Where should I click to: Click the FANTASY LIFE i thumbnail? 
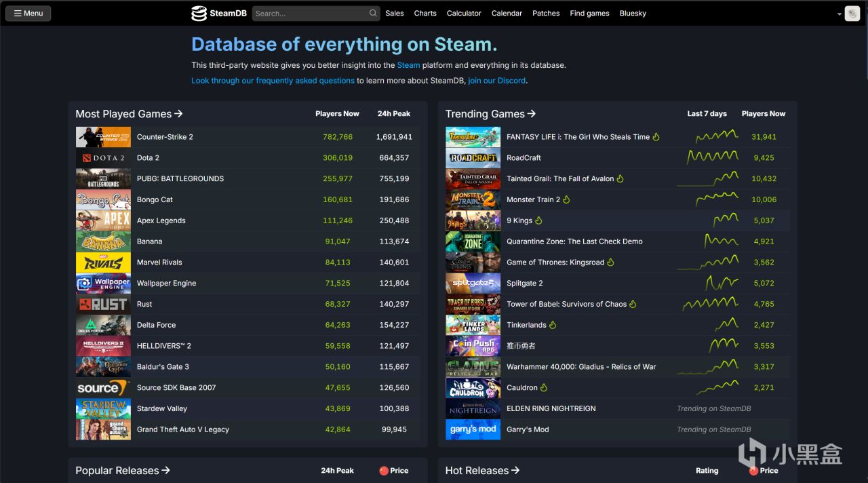[x=473, y=137]
